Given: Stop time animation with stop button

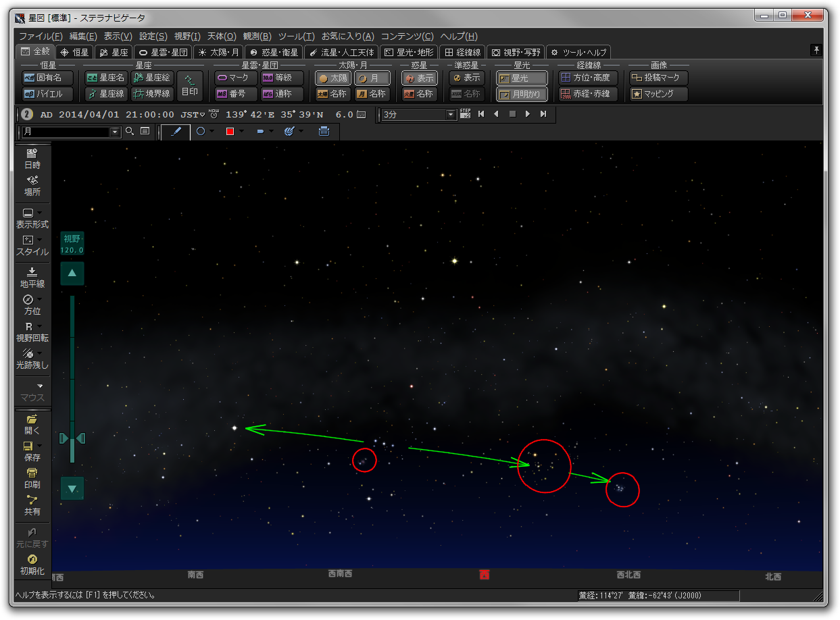Looking at the screenshot, I should [512, 114].
